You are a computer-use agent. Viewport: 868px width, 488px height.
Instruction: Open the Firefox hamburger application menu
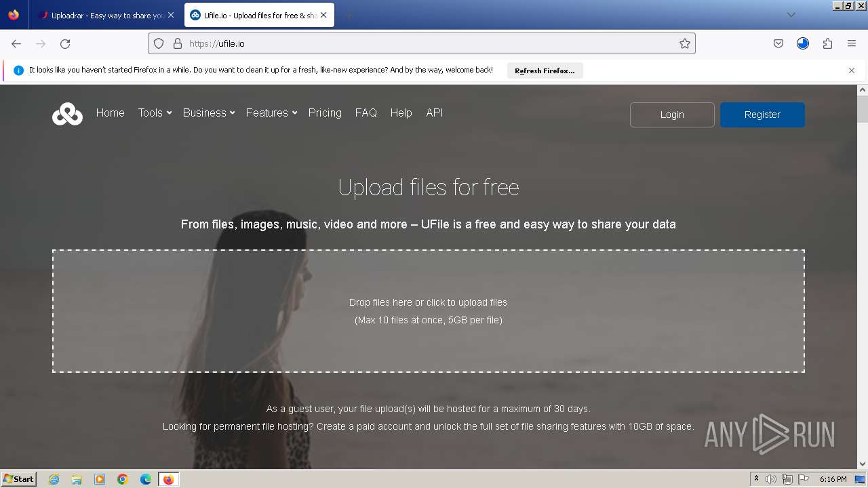(852, 43)
